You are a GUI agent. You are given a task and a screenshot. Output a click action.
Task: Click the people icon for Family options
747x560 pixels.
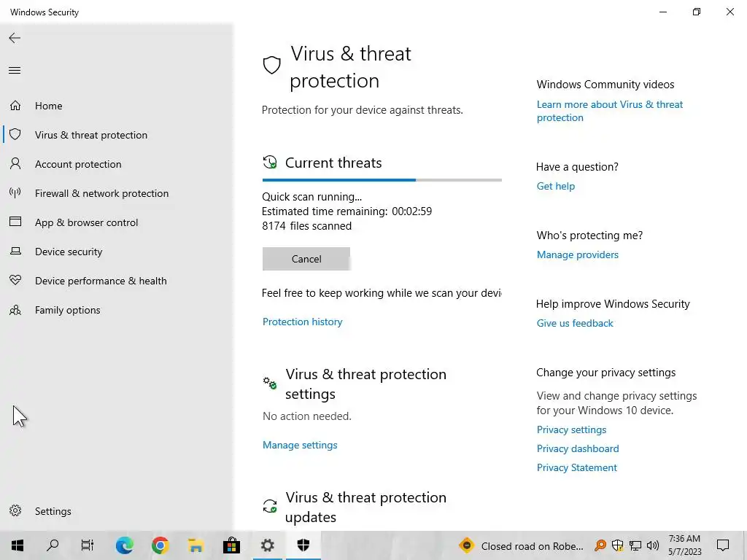click(15, 310)
